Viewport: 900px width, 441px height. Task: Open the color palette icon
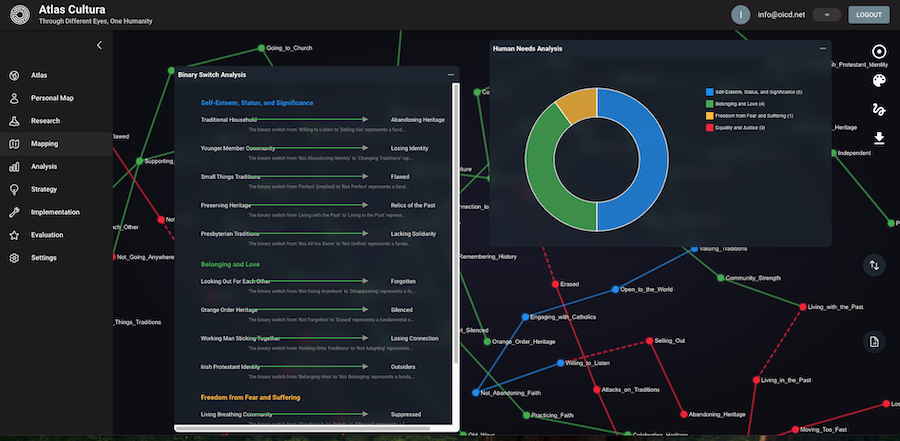click(x=879, y=81)
